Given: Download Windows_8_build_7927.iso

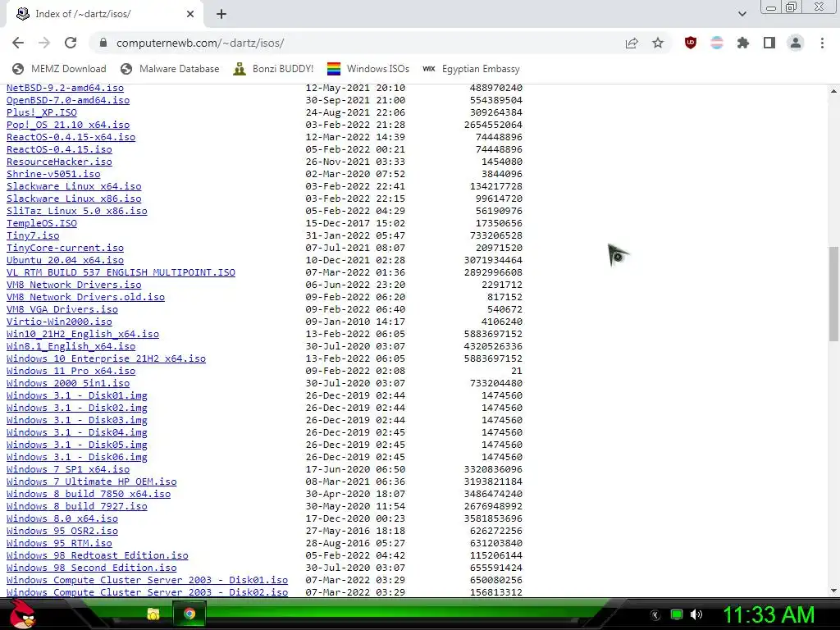Looking at the screenshot, I should [x=76, y=507].
